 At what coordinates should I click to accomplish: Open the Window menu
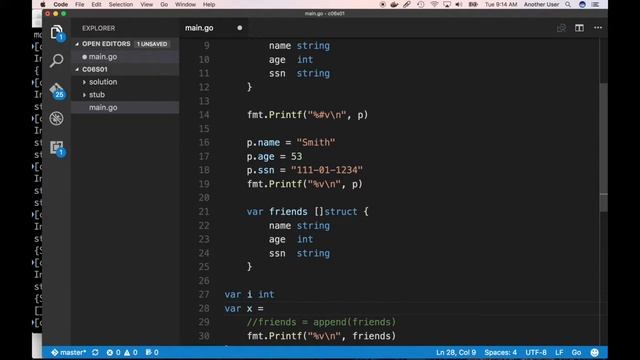(185, 4)
